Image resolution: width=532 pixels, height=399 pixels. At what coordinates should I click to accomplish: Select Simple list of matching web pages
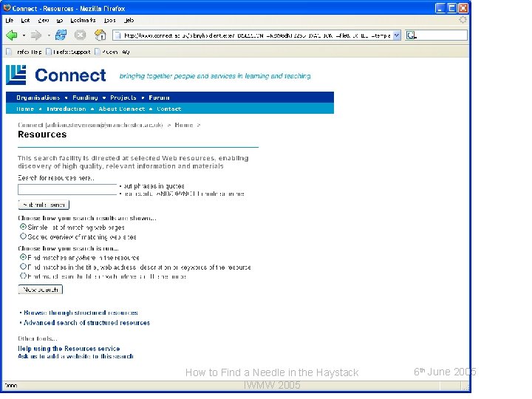point(23,227)
